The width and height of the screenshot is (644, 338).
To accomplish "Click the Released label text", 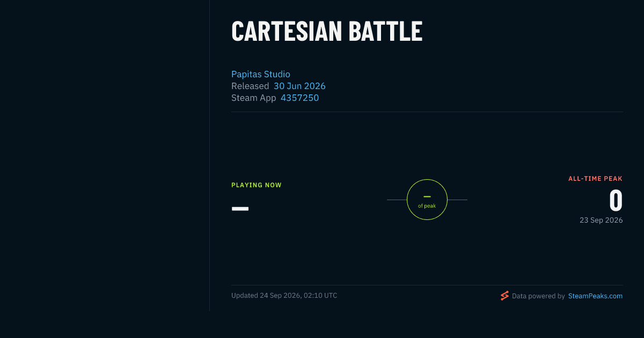I will click(250, 86).
